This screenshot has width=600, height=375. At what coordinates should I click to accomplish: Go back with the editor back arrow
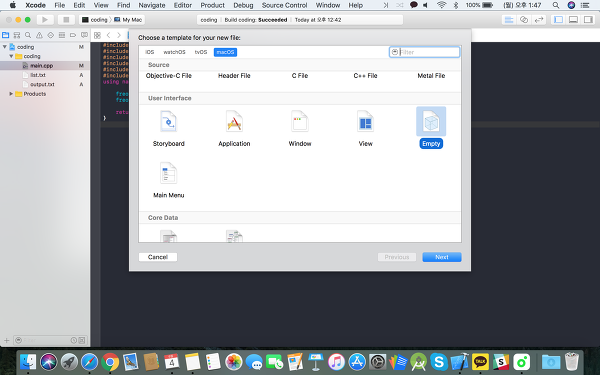[x=108, y=35]
